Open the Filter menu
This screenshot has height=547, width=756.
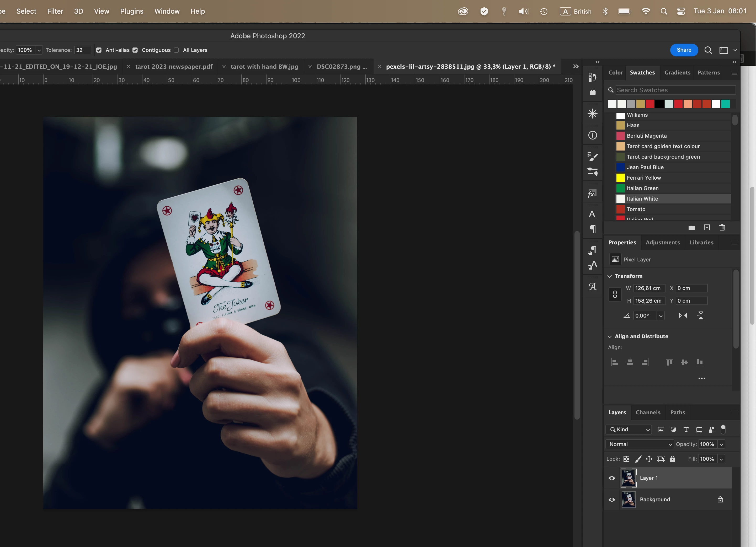click(x=55, y=11)
